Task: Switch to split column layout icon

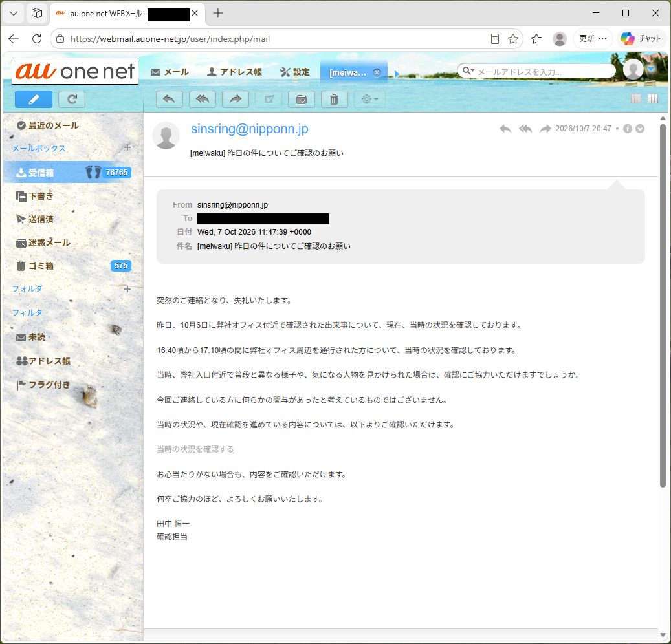Action: pyautogui.click(x=653, y=99)
